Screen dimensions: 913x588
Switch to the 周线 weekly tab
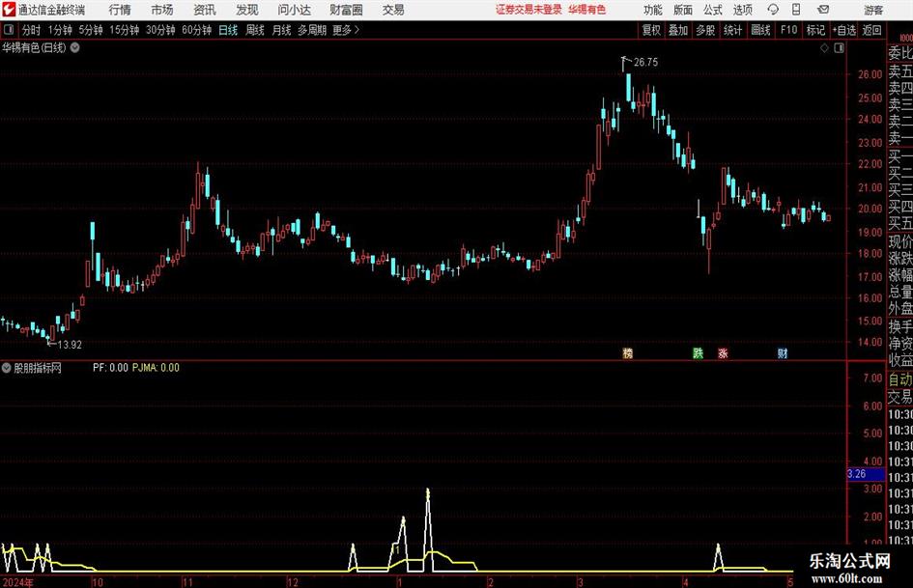(x=255, y=30)
